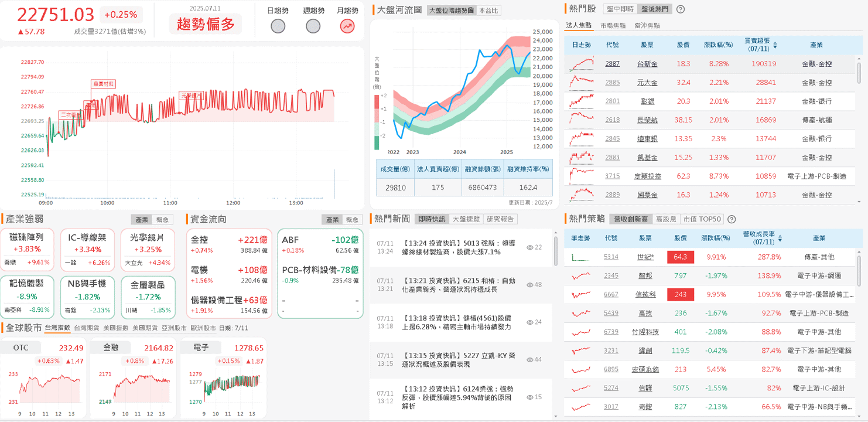The image size is (868, 422).
Task: Open the 元大金 daily trend sparkline
Action: [582, 83]
